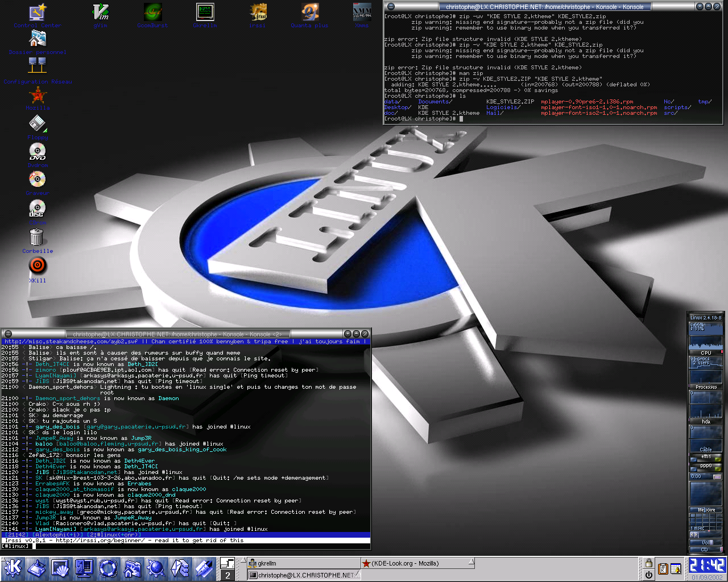Click the scripts/ directory in the Konsole ls output
The width and height of the screenshot is (728, 582).
[677, 107]
